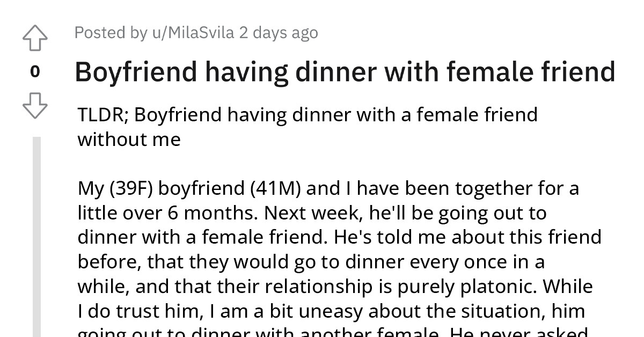Select the downvote arrow below the score

point(34,106)
